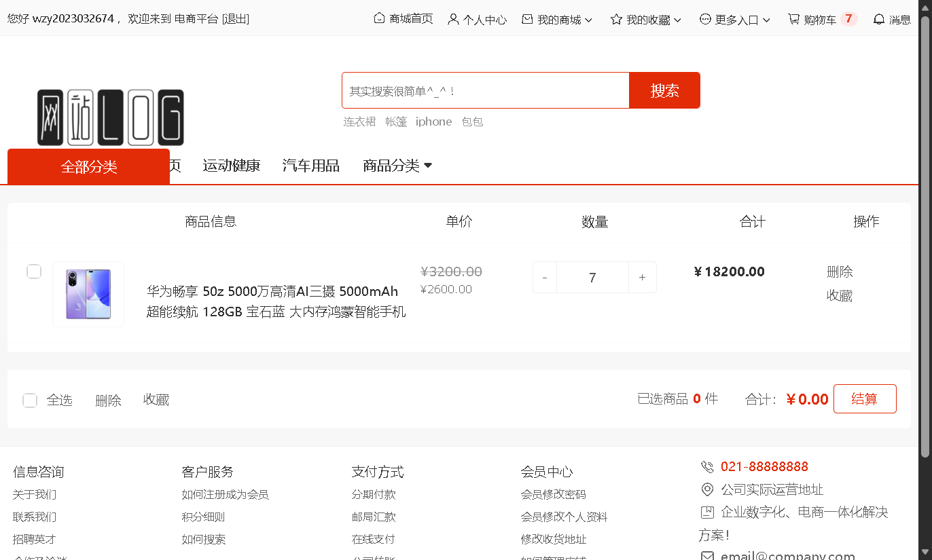Go to 汽车用品 navigation tab
Viewport: 932px width, 560px height.
pyautogui.click(x=311, y=166)
